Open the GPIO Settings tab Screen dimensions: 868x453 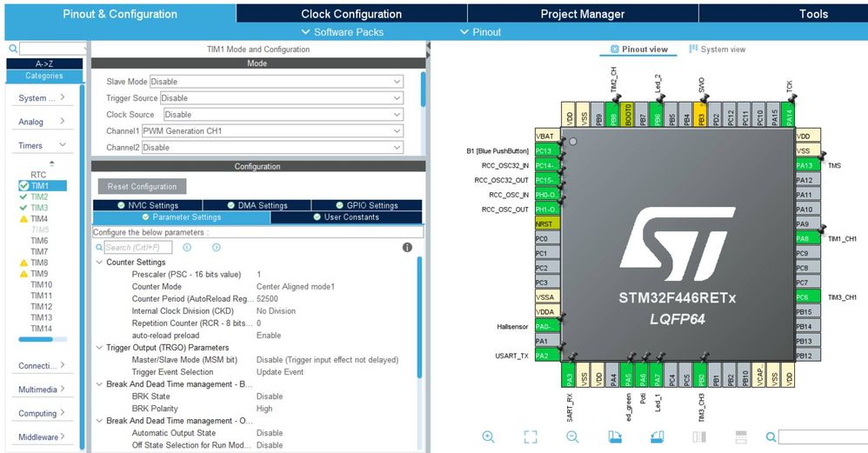(367, 205)
